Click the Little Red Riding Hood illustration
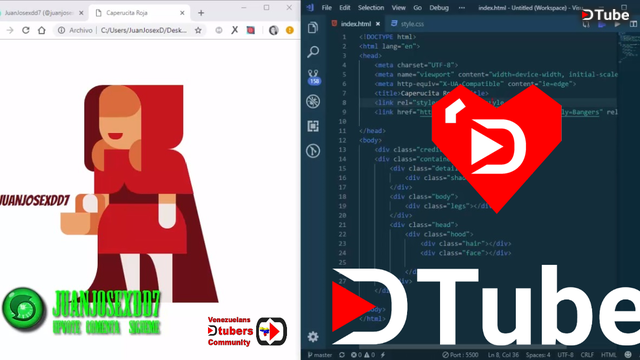 [x=141, y=194]
